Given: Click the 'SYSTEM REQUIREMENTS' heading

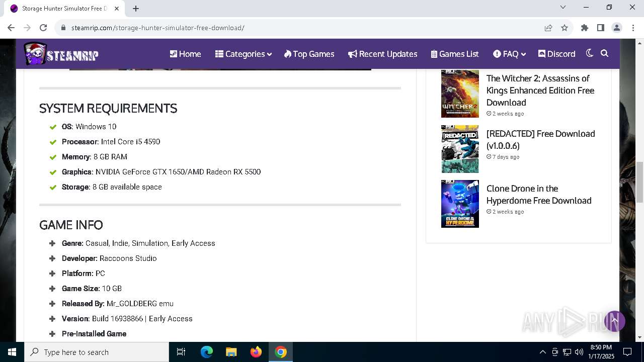Looking at the screenshot, I should [x=108, y=108].
